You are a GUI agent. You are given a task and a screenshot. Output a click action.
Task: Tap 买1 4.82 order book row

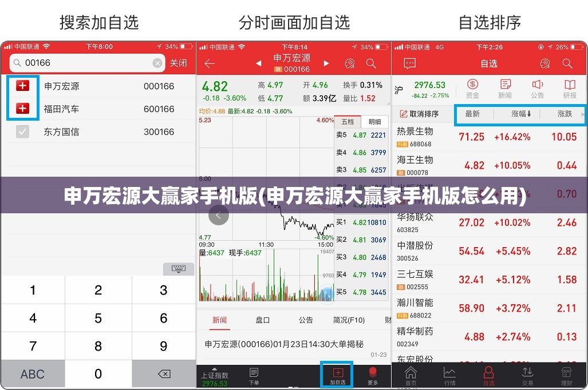click(361, 222)
